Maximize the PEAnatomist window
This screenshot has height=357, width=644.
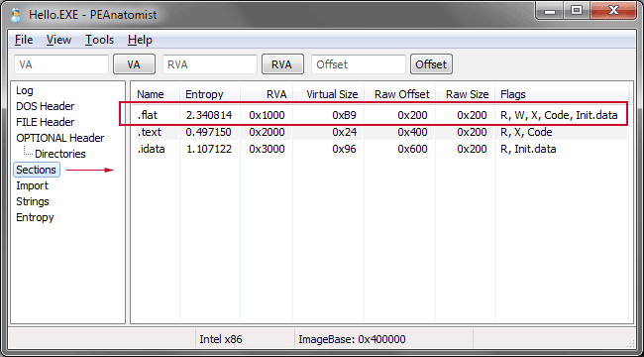coord(577,11)
